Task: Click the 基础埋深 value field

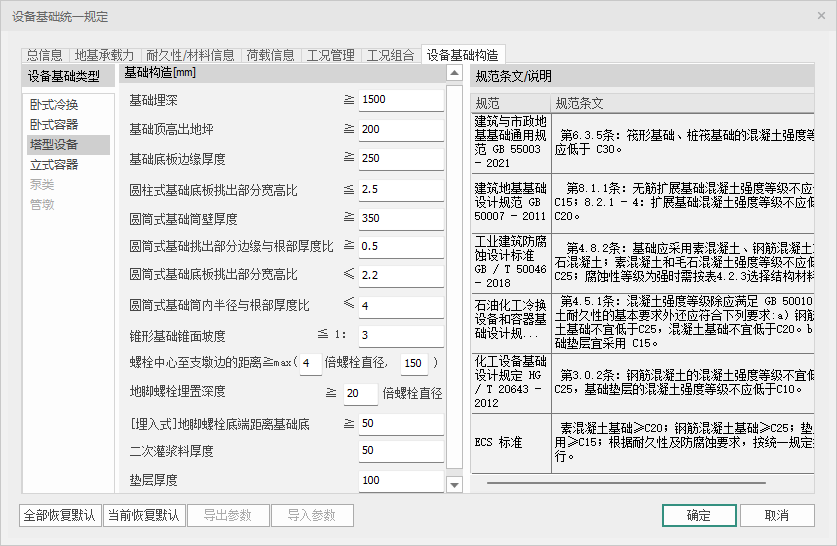Action: (400, 100)
